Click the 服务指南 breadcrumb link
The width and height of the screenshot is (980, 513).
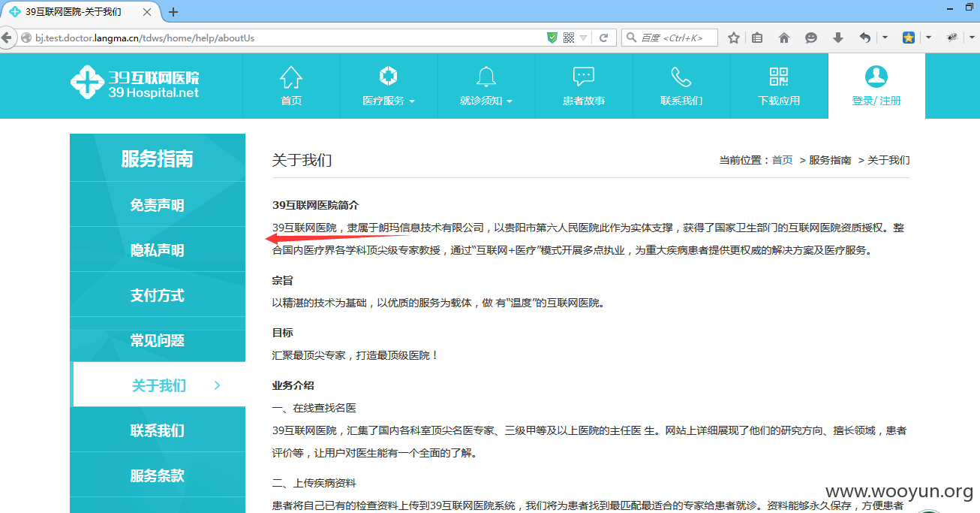[830, 160]
